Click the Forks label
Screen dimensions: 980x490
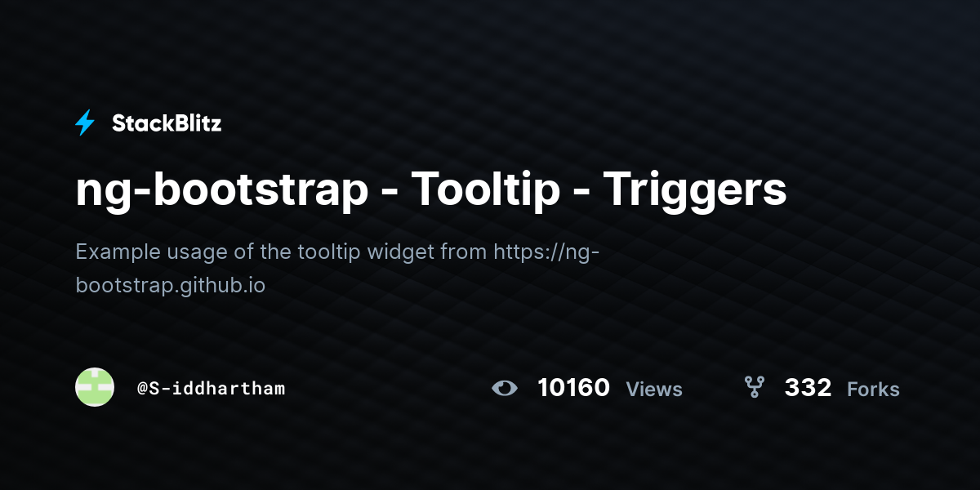[873, 389]
